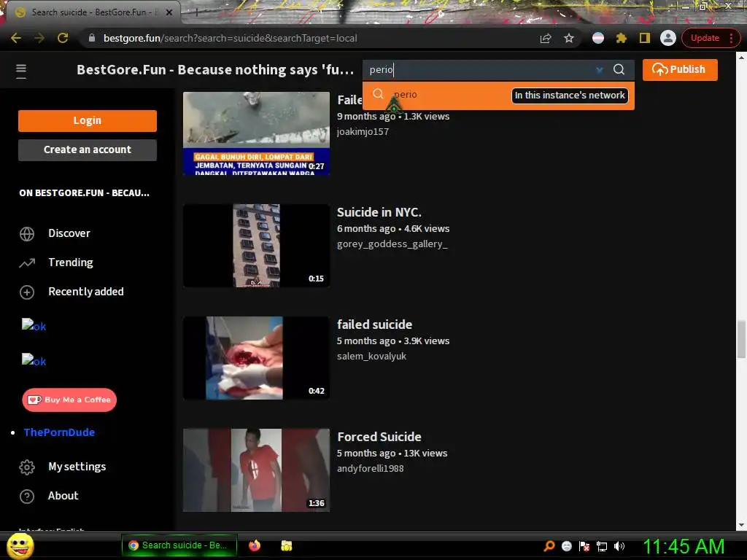Open a new browser tab
Viewport: 747px width, 560px height.
(196, 12)
